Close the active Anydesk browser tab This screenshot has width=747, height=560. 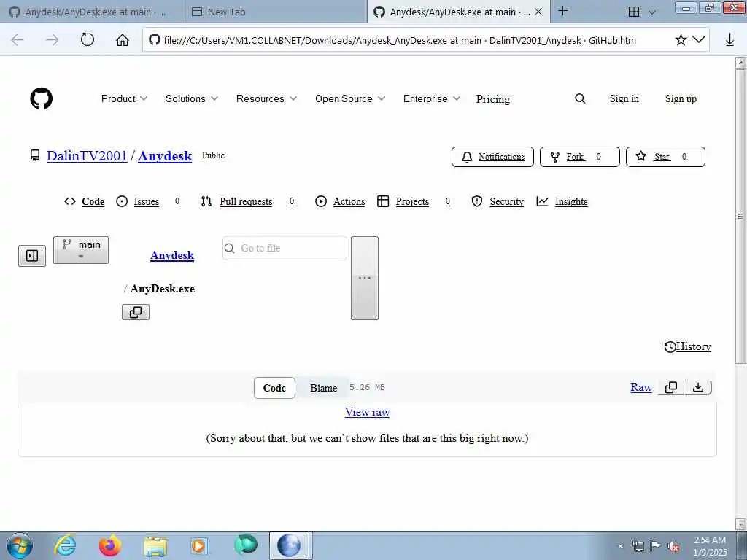538,12
